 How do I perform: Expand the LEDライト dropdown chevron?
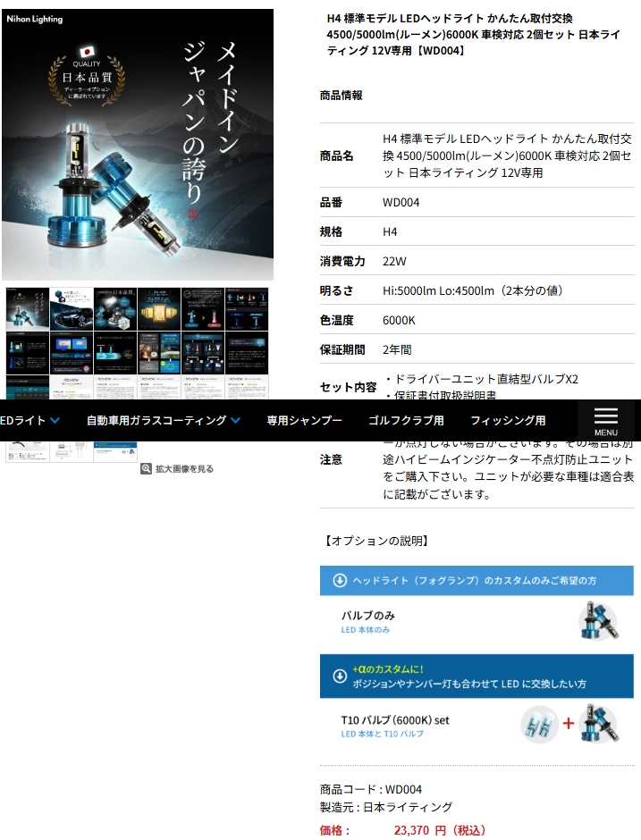(55, 420)
